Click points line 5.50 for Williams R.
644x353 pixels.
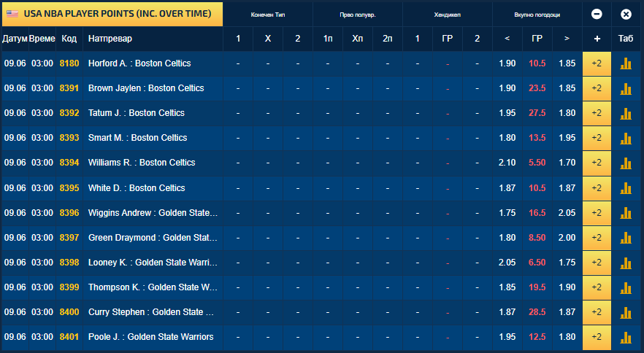(537, 163)
